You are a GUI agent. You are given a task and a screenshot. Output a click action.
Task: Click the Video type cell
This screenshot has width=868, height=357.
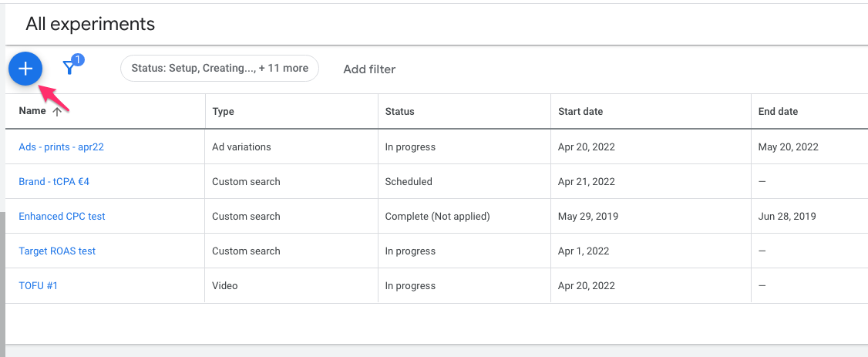point(225,285)
